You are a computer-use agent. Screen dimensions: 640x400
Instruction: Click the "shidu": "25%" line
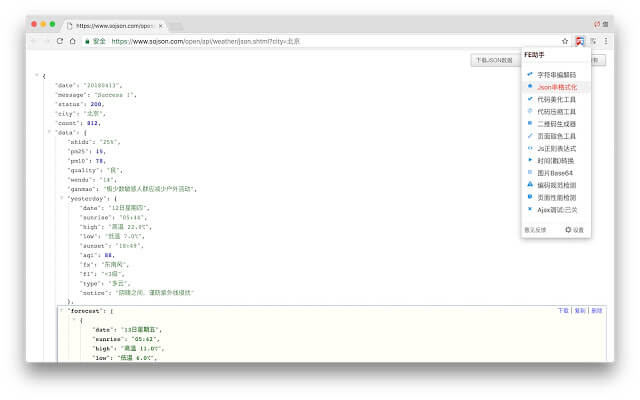94,142
